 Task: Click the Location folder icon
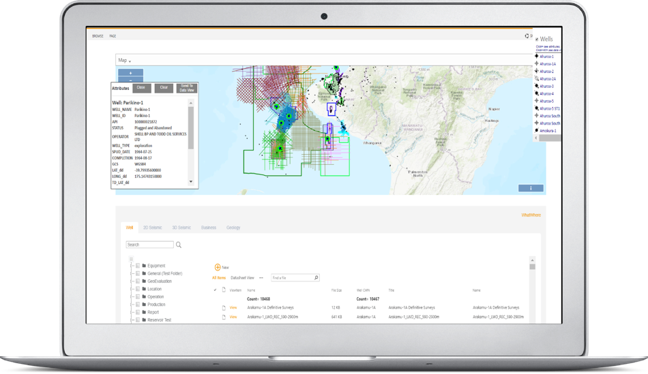pos(144,289)
